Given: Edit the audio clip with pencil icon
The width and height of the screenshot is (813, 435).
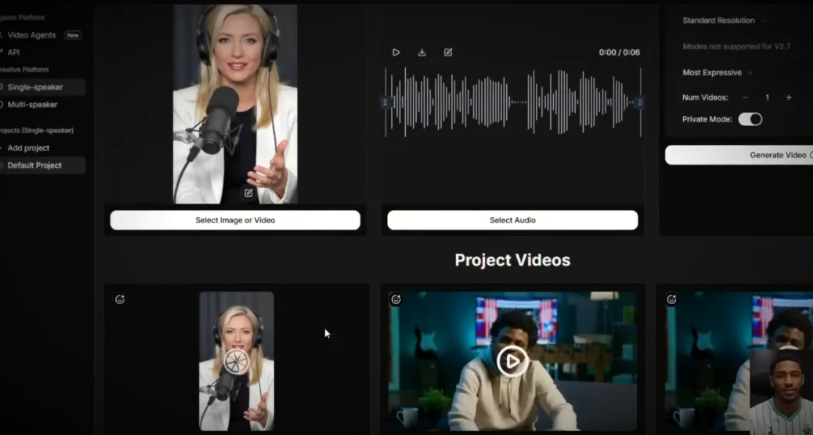Looking at the screenshot, I should click(x=448, y=52).
